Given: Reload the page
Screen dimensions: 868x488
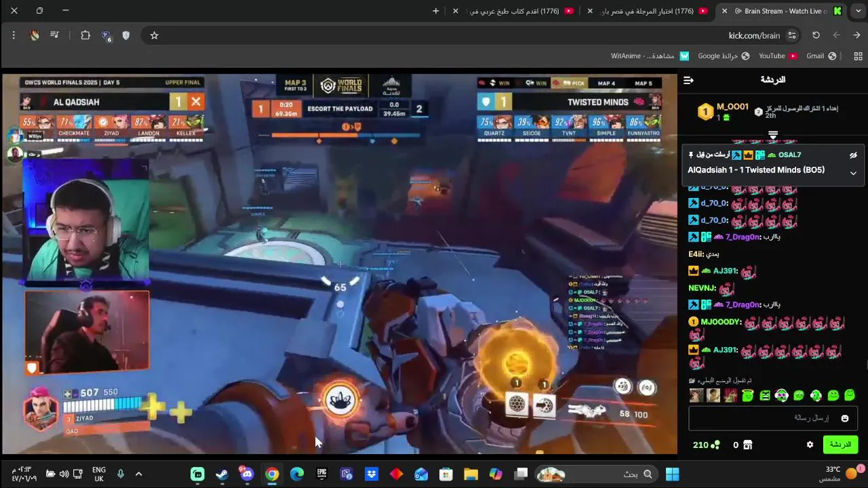Looking at the screenshot, I should coord(816,35).
